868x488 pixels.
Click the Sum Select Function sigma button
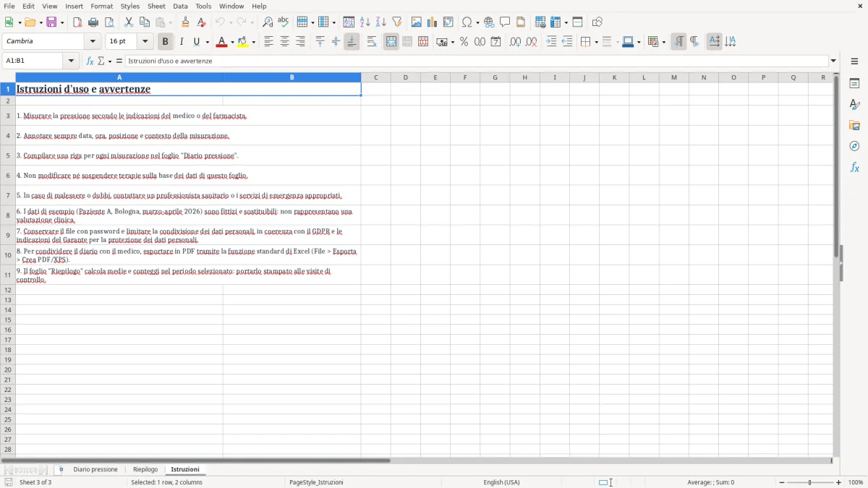[101, 61]
